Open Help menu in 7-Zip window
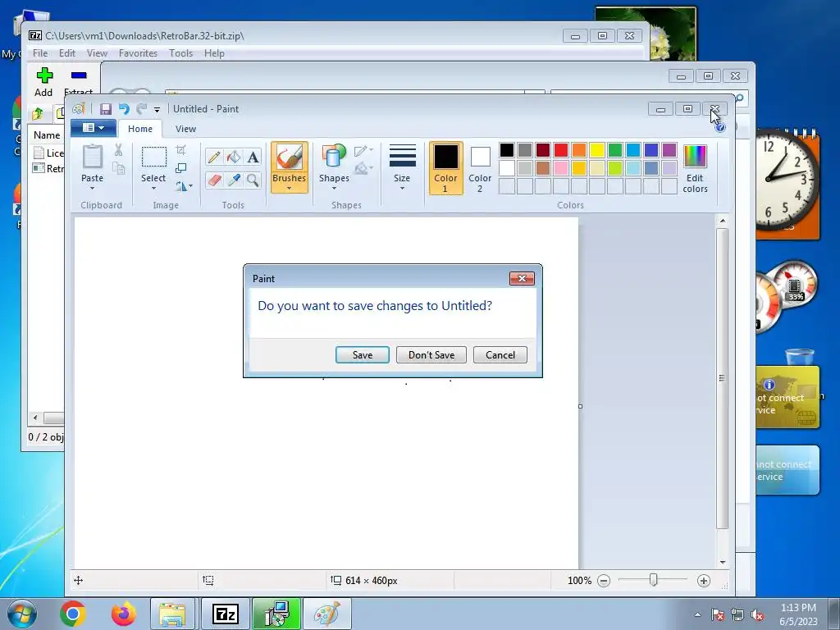The image size is (840, 630). (214, 53)
